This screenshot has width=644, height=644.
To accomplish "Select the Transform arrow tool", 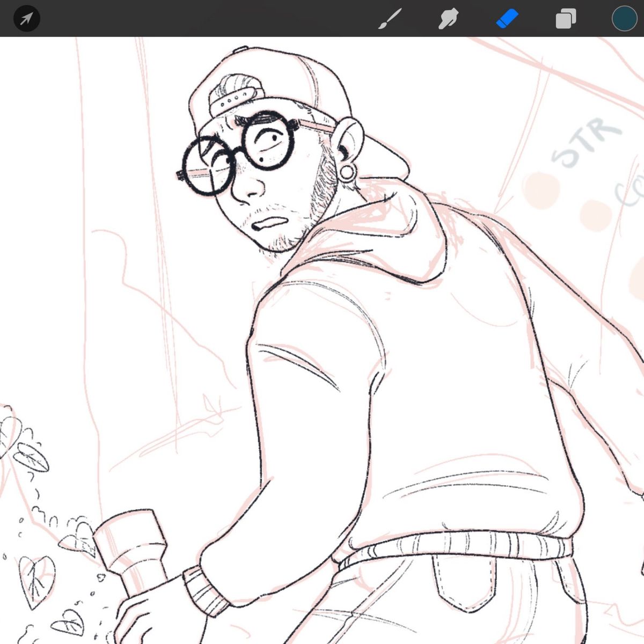I will coord(26,19).
